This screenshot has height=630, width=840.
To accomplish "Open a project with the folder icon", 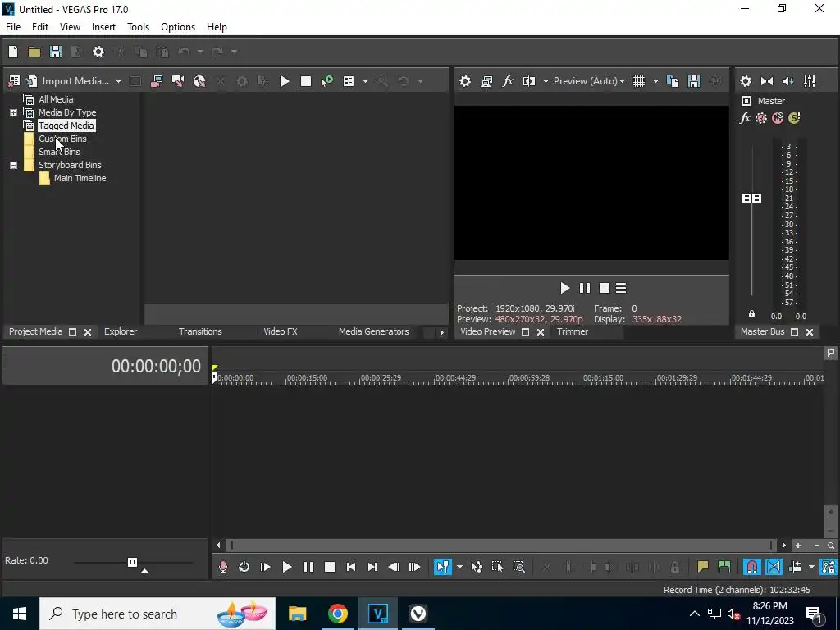I will pos(34,52).
